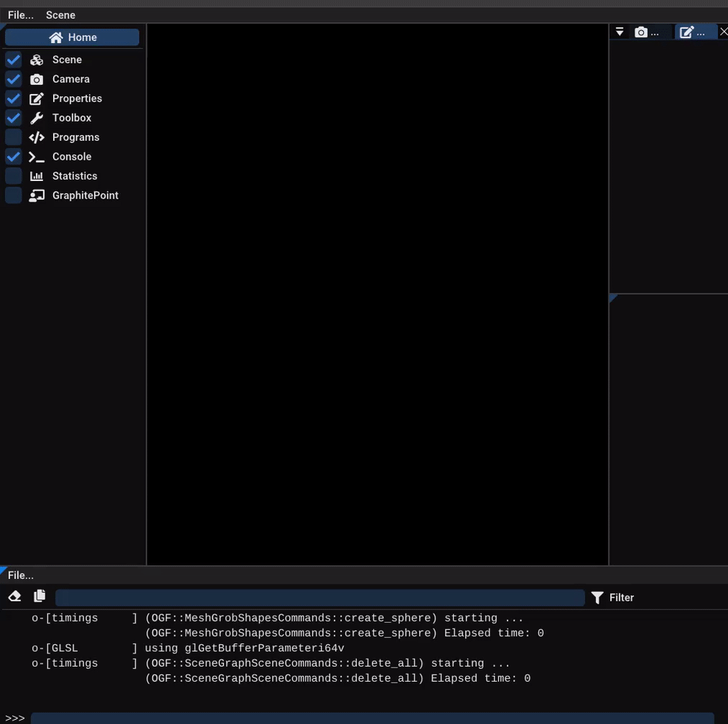Switch to the Camera tab in the right panel
Image resolution: width=728 pixels, height=724 pixels.
tap(647, 32)
